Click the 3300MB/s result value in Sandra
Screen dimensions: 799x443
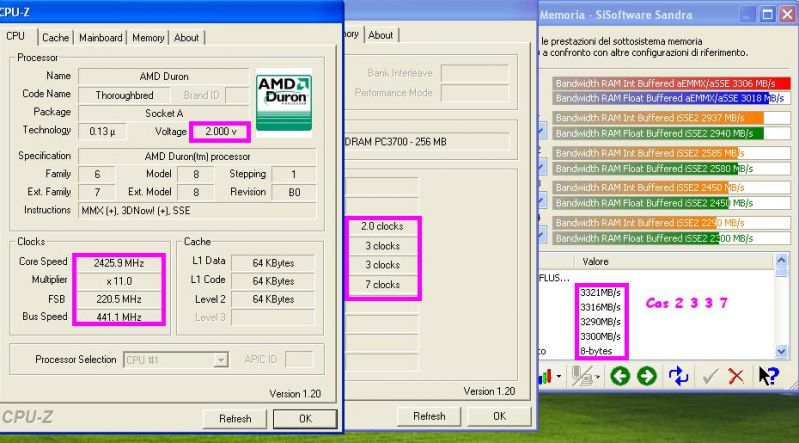tap(600, 336)
